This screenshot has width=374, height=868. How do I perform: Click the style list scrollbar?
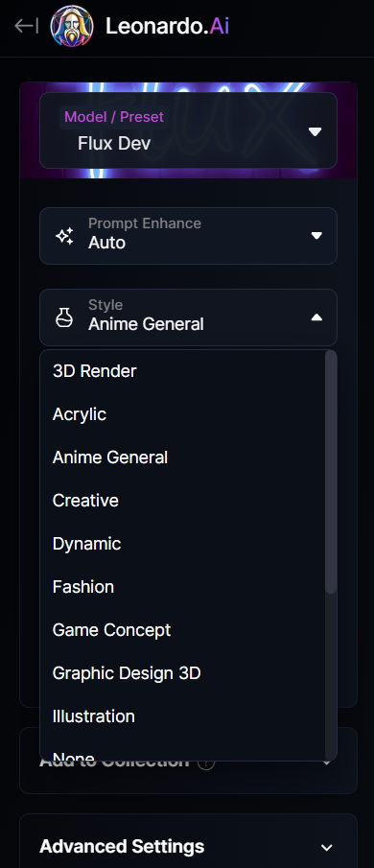point(331,472)
